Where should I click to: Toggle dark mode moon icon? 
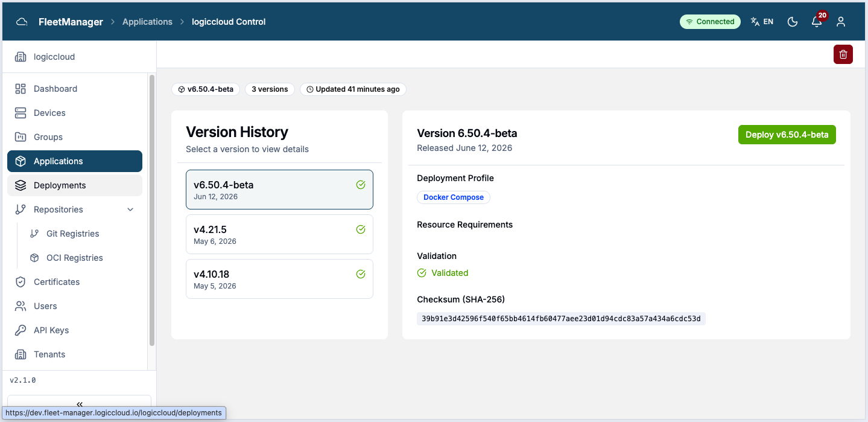(793, 22)
